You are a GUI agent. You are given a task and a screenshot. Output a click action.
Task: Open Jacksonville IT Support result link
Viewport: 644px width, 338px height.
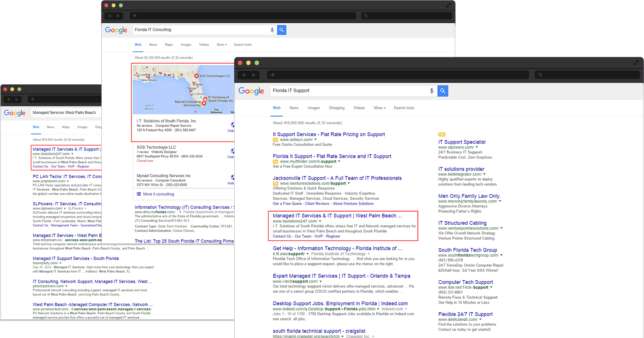(337, 178)
